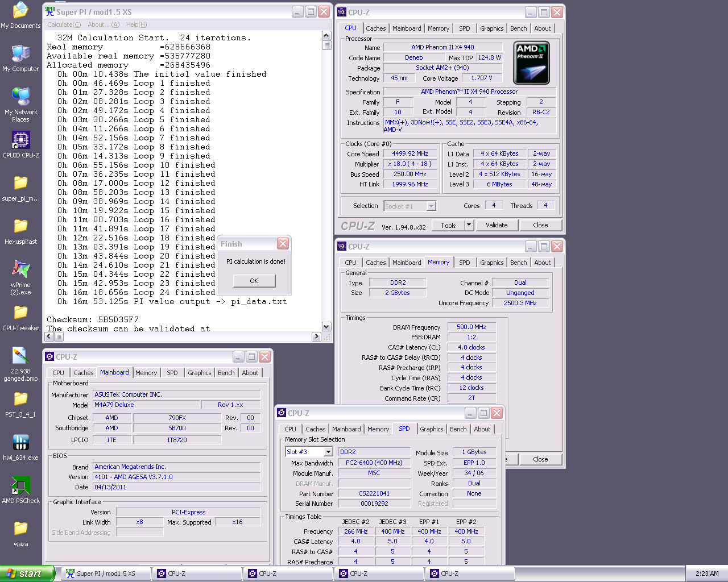Open About tab in CPU window

(x=542, y=28)
